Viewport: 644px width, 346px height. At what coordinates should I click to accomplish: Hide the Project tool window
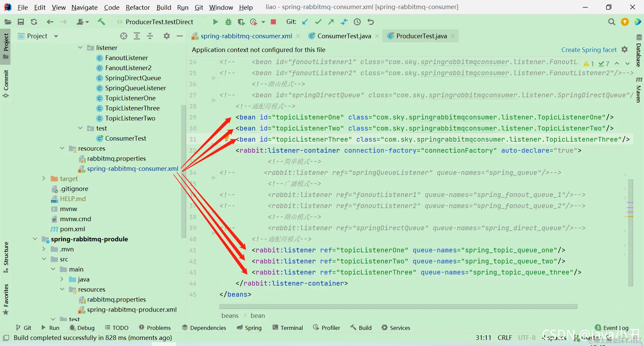pyautogui.click(x=180, y=36)
